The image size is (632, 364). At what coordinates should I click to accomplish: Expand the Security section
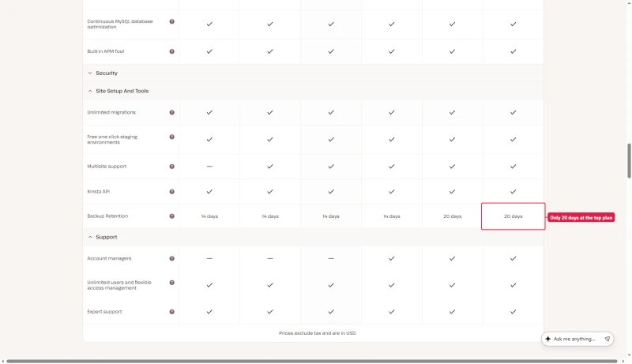pos(313,73)
